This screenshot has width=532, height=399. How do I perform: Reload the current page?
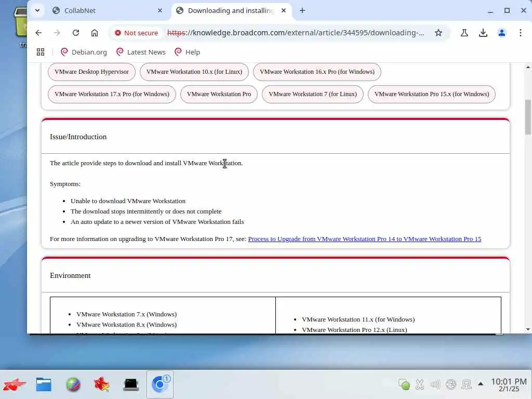click(x=76, y=33)
